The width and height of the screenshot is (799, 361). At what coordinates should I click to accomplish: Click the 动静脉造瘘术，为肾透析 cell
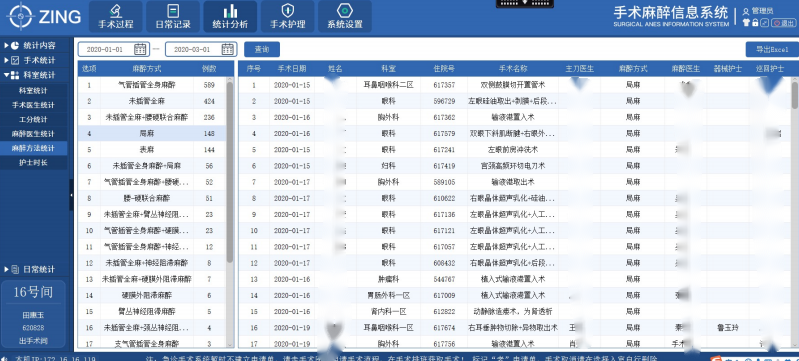(x=513, y=312)
